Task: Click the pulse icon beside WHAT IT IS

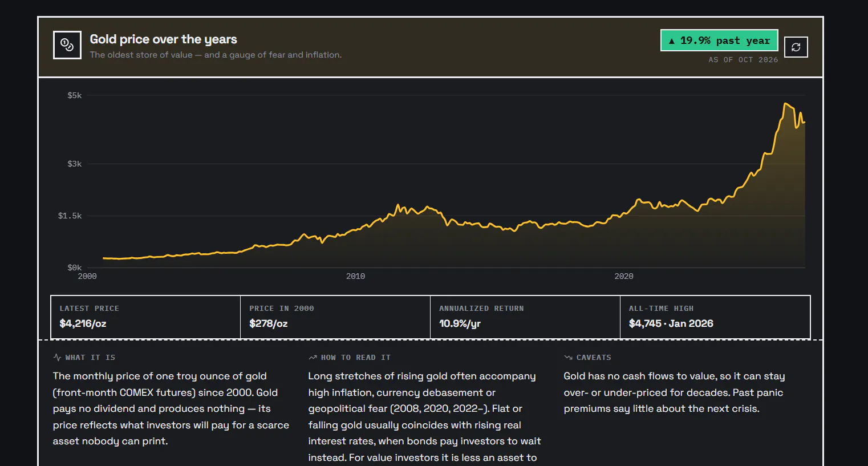Action: point(57,358)
